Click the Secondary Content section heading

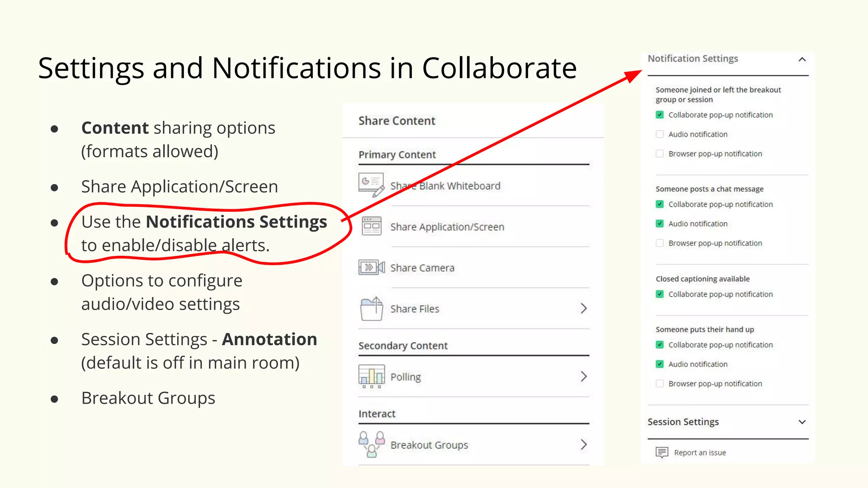(403, 346)
